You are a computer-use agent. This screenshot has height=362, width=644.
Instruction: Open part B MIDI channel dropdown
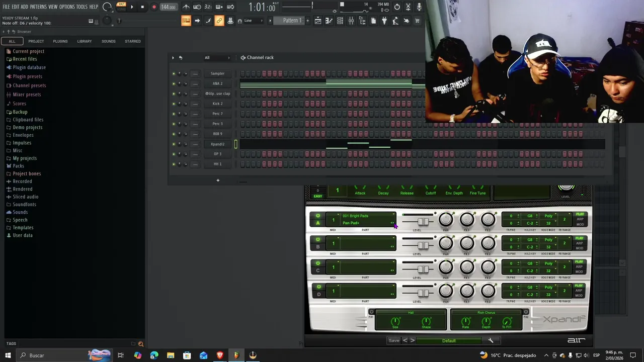click(x=333, y=243)
